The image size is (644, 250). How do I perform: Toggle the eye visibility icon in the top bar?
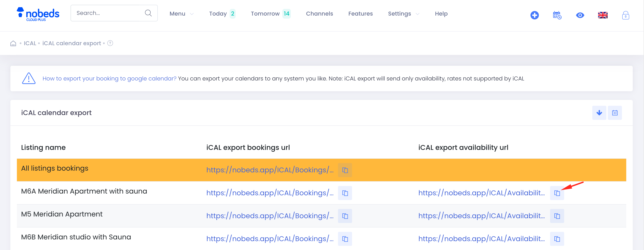pos(580,15)
